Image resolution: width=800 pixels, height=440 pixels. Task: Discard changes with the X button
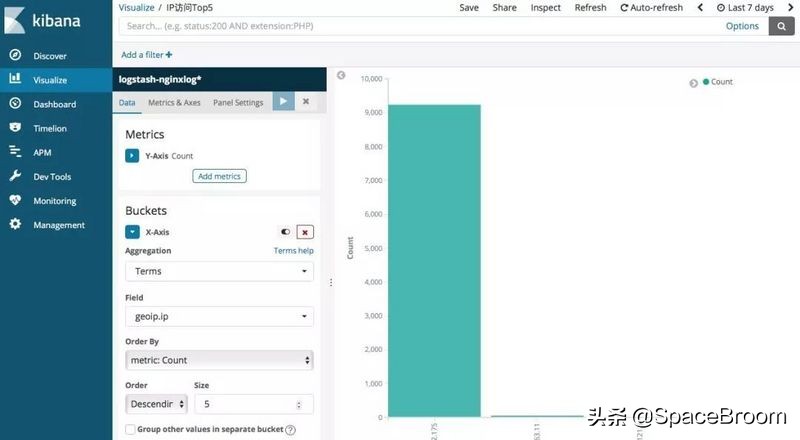click(306, 101)
